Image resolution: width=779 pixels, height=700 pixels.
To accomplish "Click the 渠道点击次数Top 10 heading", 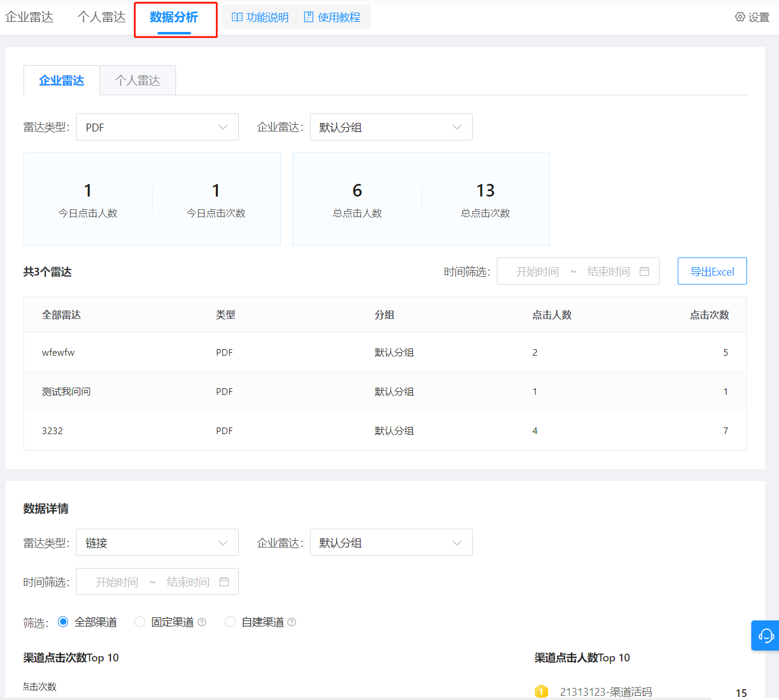I will [71, 658].
